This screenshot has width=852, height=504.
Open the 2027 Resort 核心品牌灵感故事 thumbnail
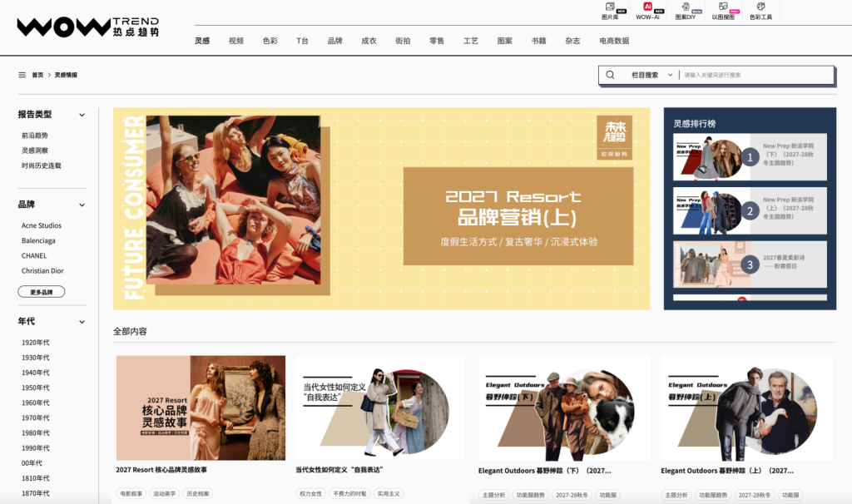click(201, 408)
